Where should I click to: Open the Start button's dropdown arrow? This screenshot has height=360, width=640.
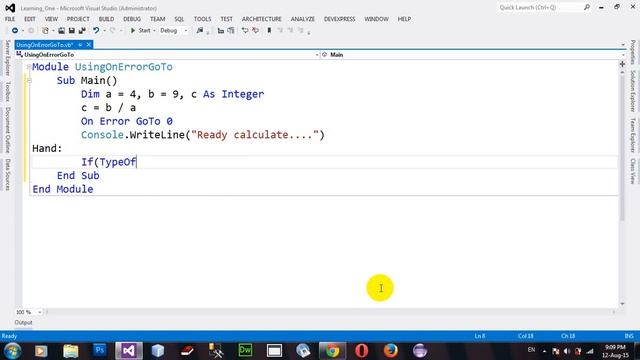pyautogui.click(x=154, y=31)
